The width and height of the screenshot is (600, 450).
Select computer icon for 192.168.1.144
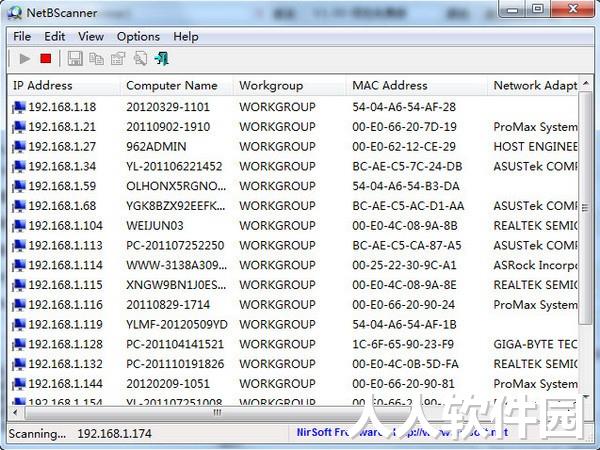pos(19,384)
